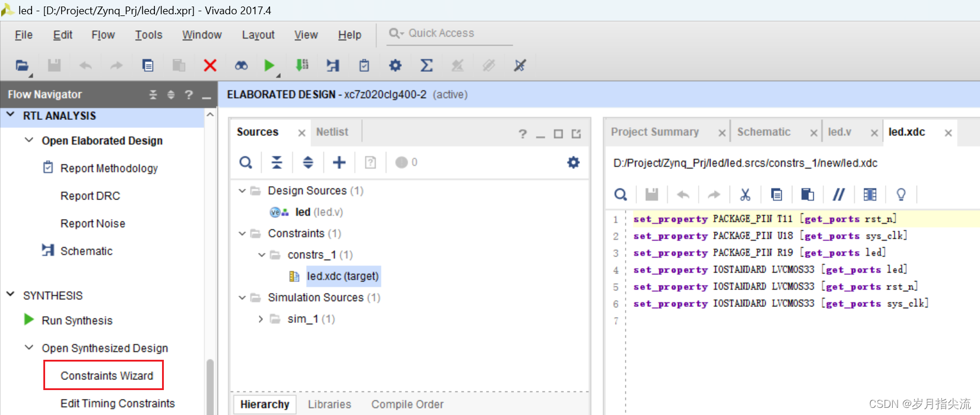Collapse the Design Sources folder
This screenshot has height=415, width=980.
[242, 191]
